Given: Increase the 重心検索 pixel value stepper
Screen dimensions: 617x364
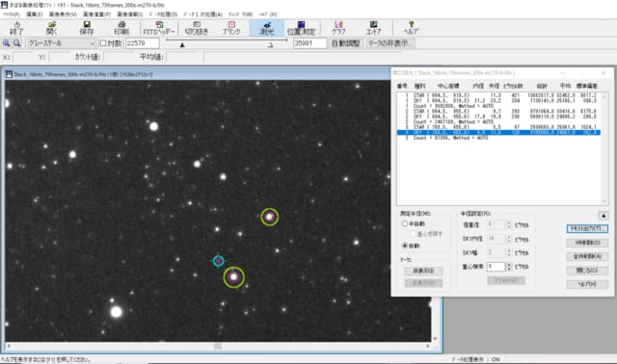Looking at the screenshot, I should point(509,264).
